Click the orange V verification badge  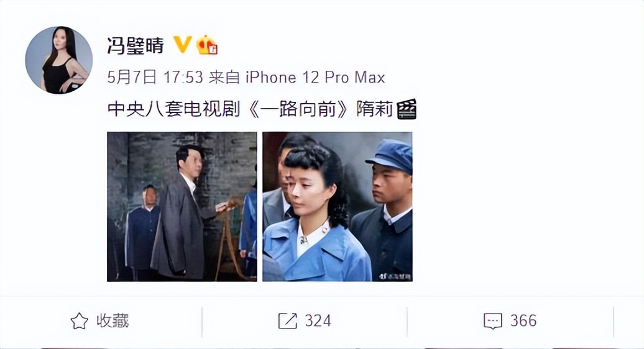click(x=182, y=44)
